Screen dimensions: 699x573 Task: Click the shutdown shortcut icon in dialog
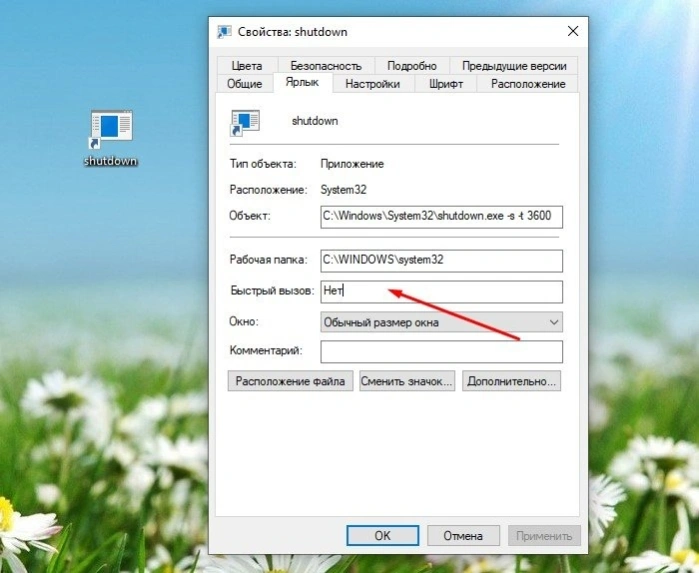pos(245,123)
